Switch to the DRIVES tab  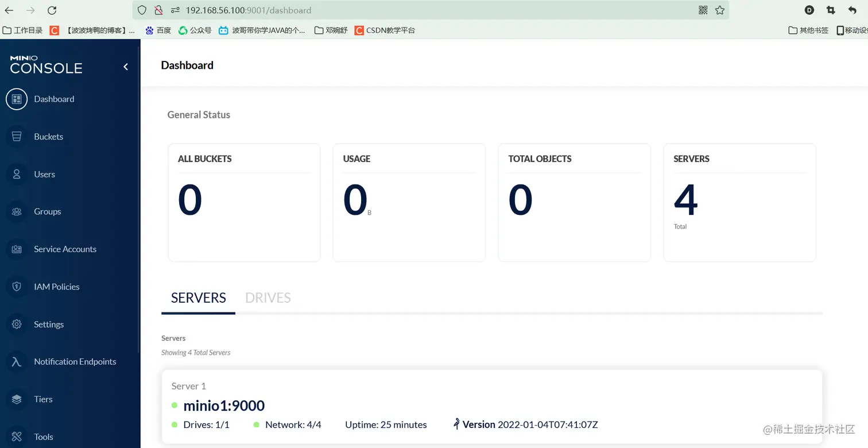(268, 298)
